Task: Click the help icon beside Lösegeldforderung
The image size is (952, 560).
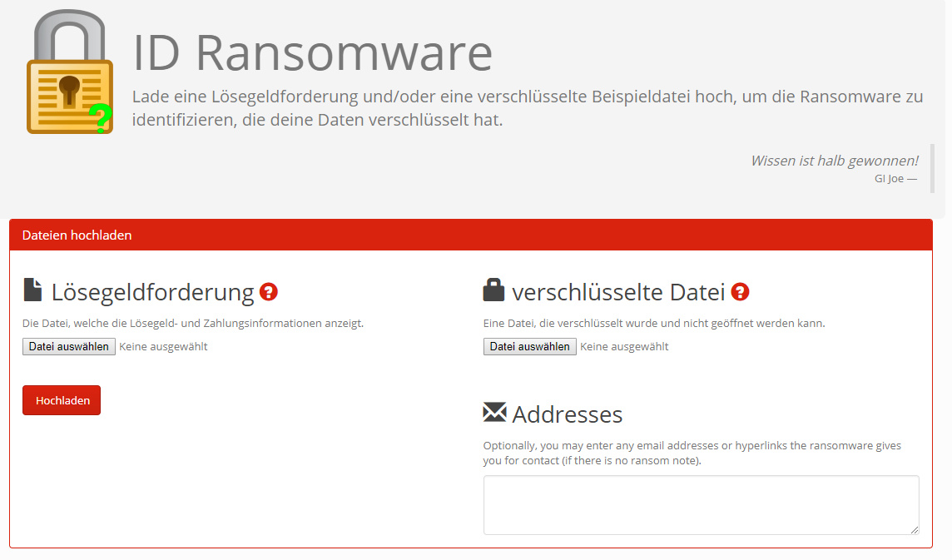Action: 269,292
